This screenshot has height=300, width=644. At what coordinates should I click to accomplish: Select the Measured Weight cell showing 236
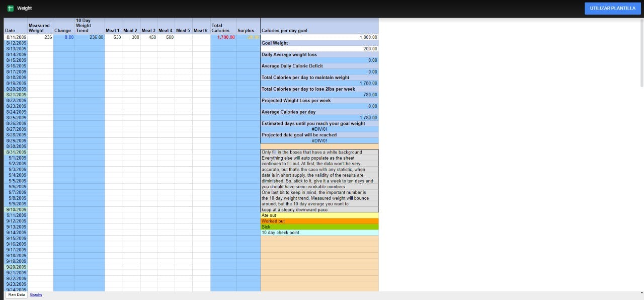40,37
